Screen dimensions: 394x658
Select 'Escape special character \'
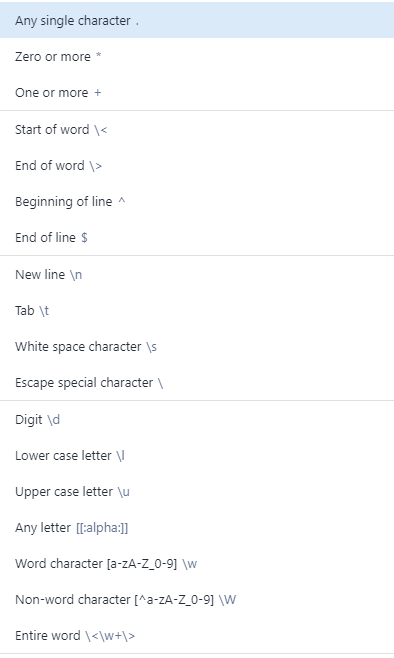pos(197,383)
